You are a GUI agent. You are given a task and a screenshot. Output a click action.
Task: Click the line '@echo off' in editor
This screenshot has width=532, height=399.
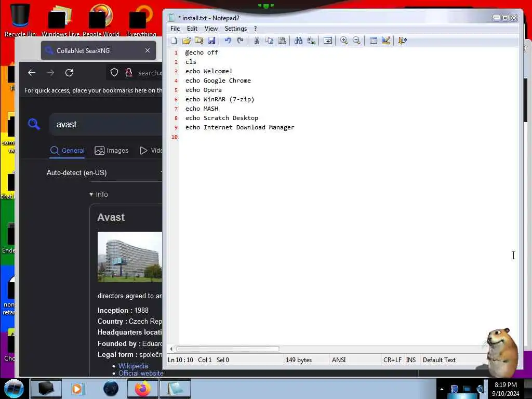coord(202,52)
